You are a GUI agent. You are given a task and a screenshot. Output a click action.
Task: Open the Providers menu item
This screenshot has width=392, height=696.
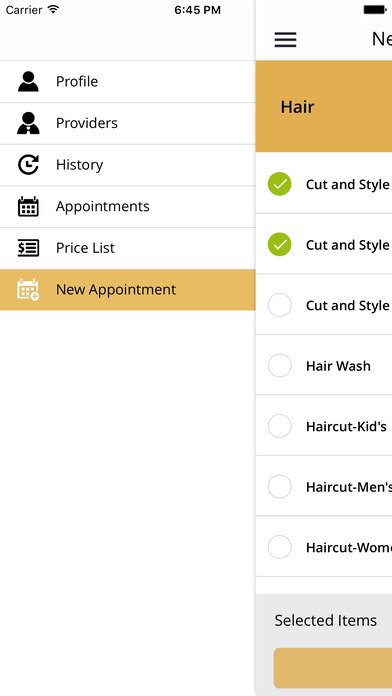click(x=127, y=123)
